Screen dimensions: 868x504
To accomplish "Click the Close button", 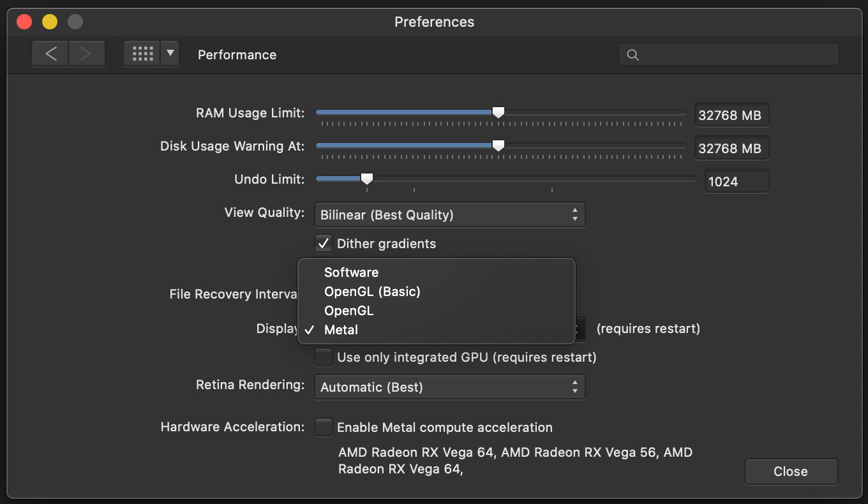I will (x=791, y=471).
